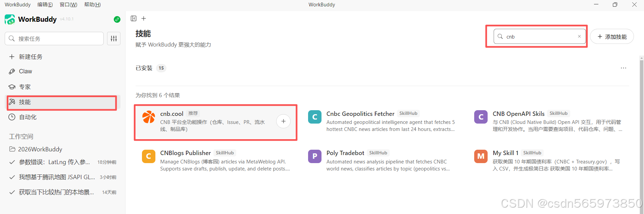Click SkillHub tag on CNBlogs Publisher

point(225,153)
